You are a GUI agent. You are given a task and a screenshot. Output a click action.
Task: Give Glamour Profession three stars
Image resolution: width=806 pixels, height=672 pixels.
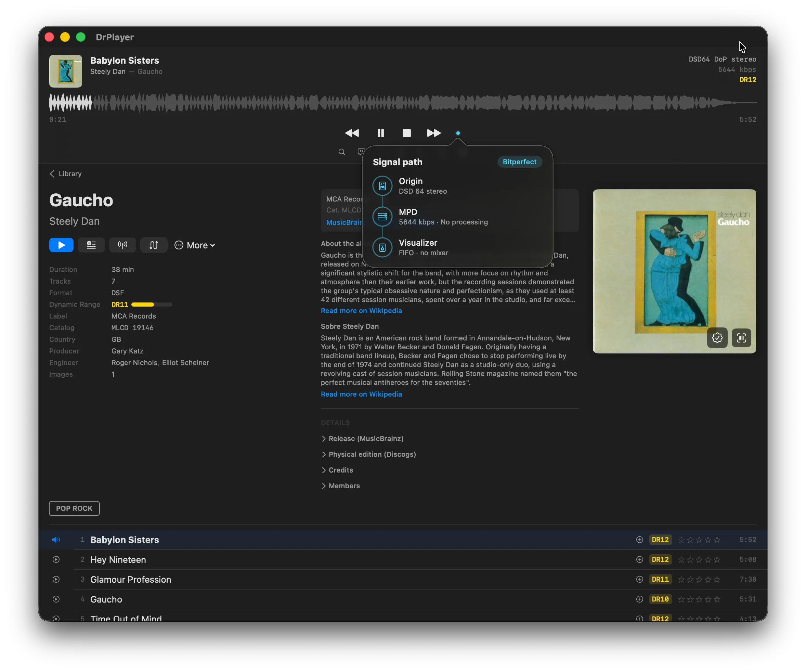click(699, 580)
